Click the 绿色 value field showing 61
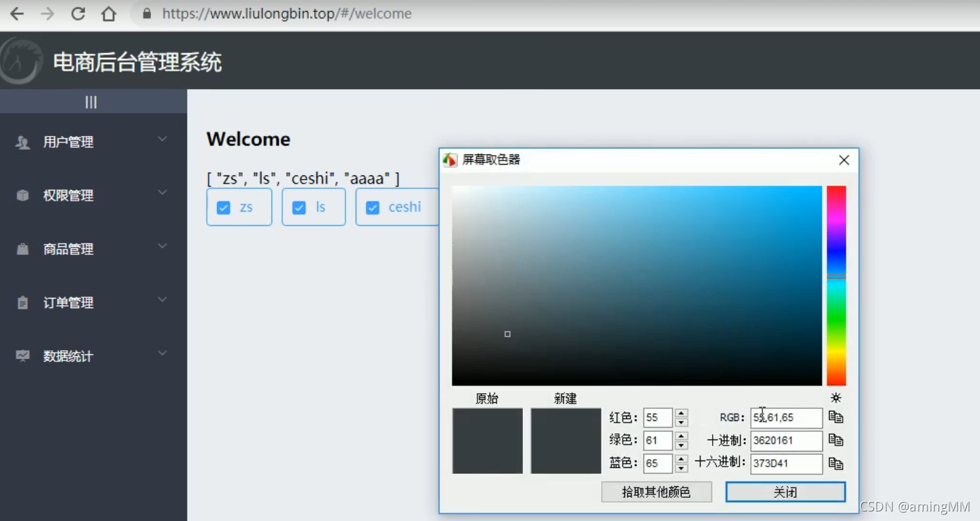Screen dimensions: 980x521 [658, 441]
